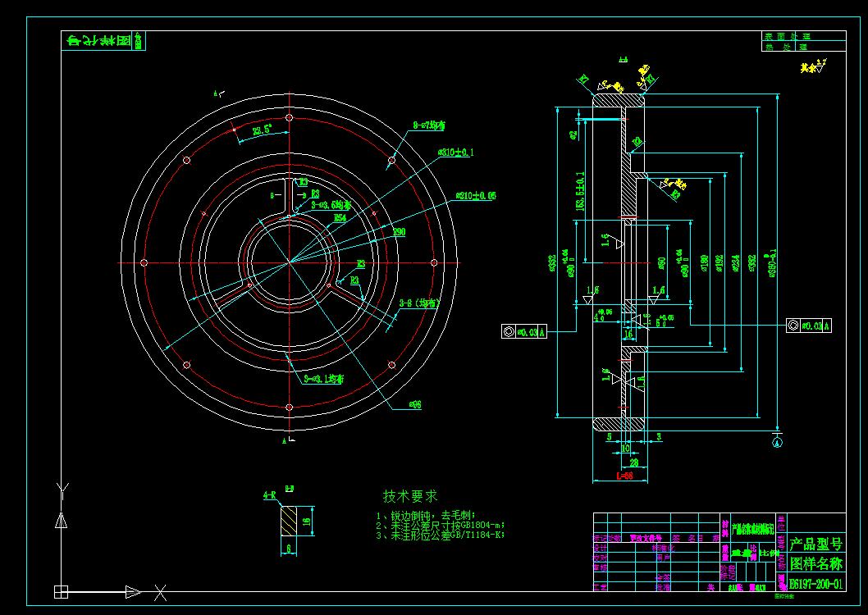Select note 2 mentioning GB1804-m
This screenshot has height=615, width=868.
440,525
